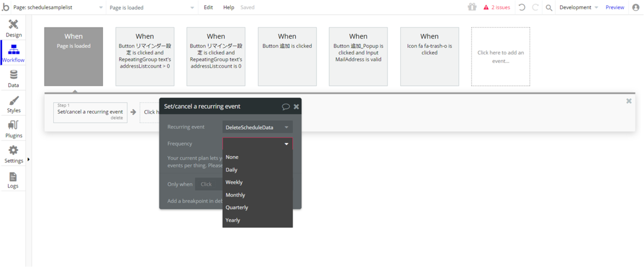Click here to add an event box
The height and width of the screenshot is (267, 644).
coord(501,56)
